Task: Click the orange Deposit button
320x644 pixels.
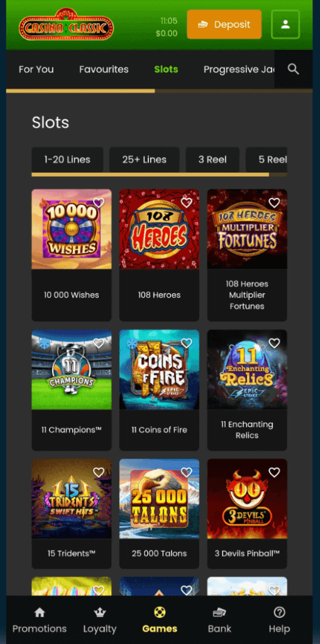Action: (224, 25)
